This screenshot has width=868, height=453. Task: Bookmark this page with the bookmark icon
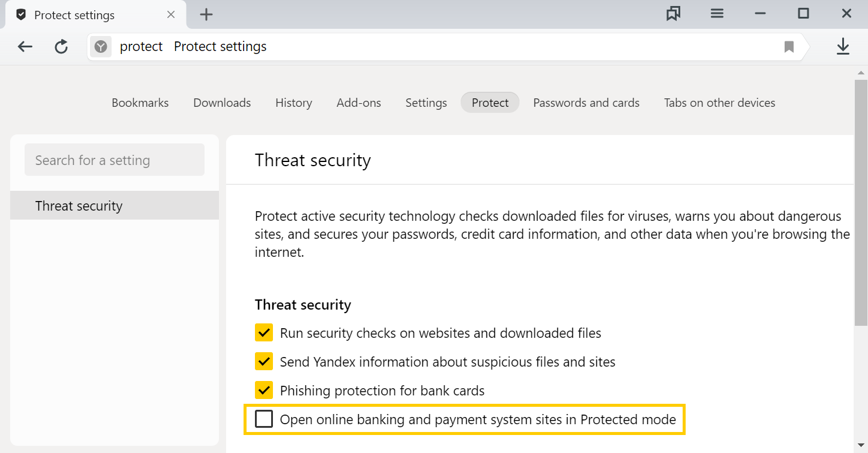click(x=789, y=46)
